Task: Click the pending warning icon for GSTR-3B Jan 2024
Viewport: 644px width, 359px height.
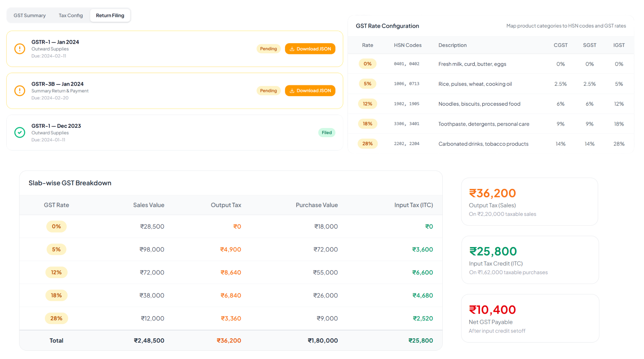Action: point(20,91)
